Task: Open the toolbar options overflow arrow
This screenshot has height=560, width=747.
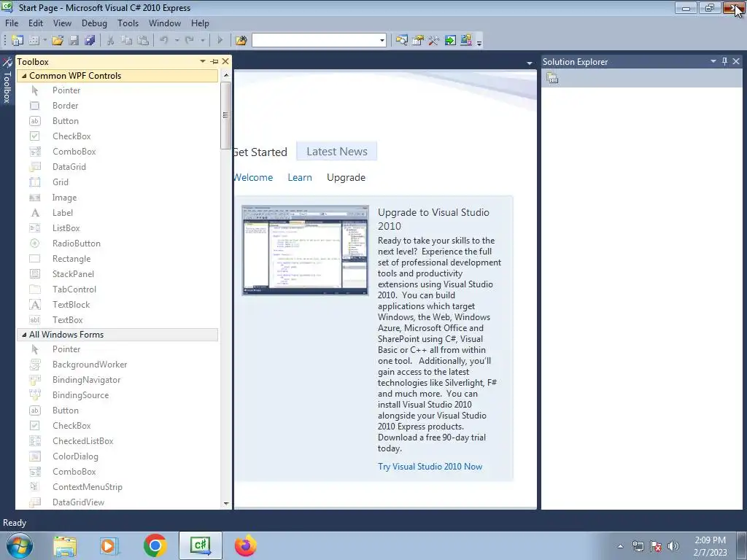Action: [479, 42]
